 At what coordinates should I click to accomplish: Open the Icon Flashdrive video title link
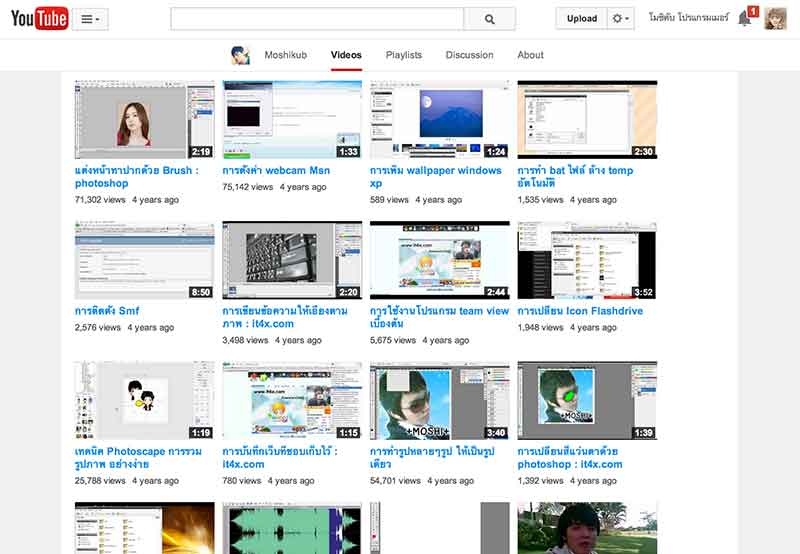(x=580, y=311)
